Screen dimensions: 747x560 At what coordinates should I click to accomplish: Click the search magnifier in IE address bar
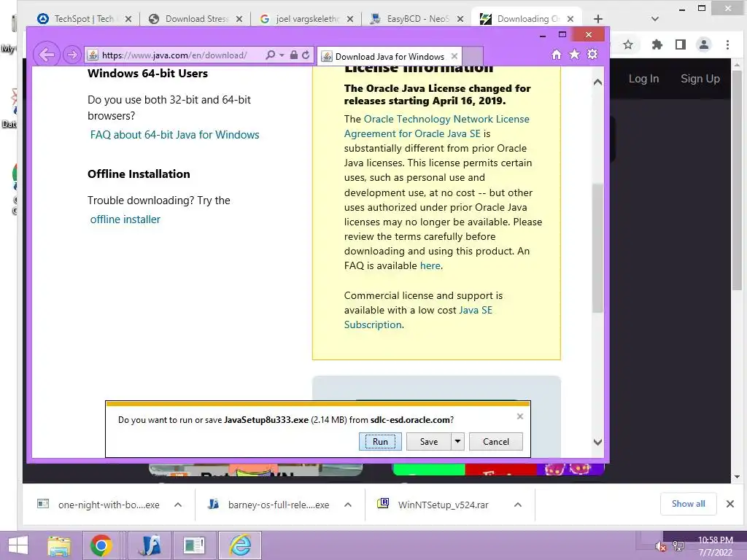click(270, 55)
